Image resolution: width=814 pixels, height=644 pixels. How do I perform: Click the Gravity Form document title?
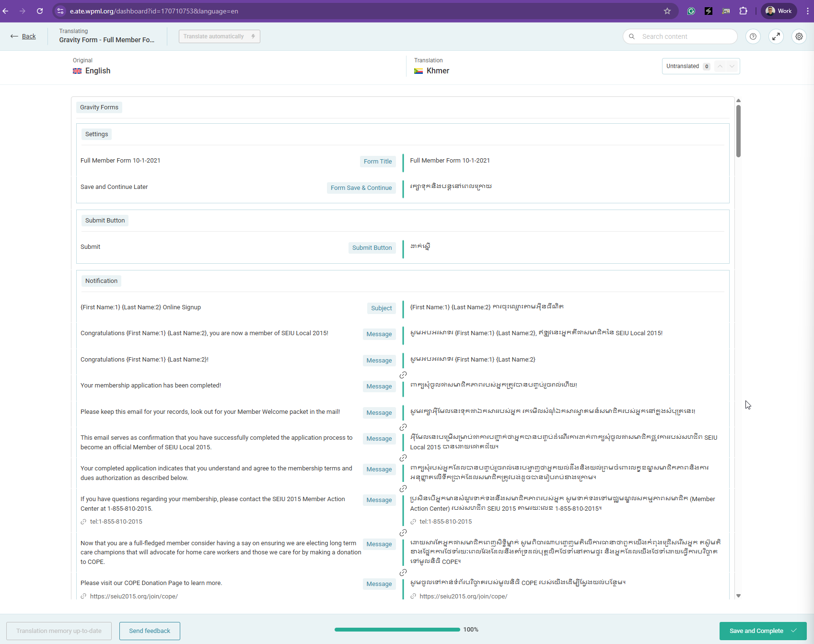(x=107, y=40)
